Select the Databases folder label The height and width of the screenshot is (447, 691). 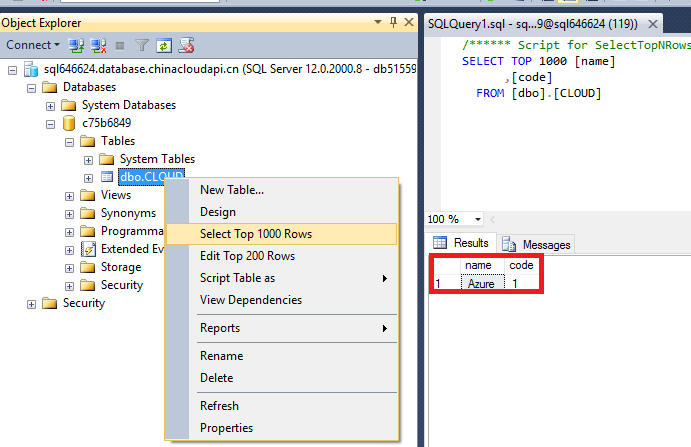[x=89, y=87]
